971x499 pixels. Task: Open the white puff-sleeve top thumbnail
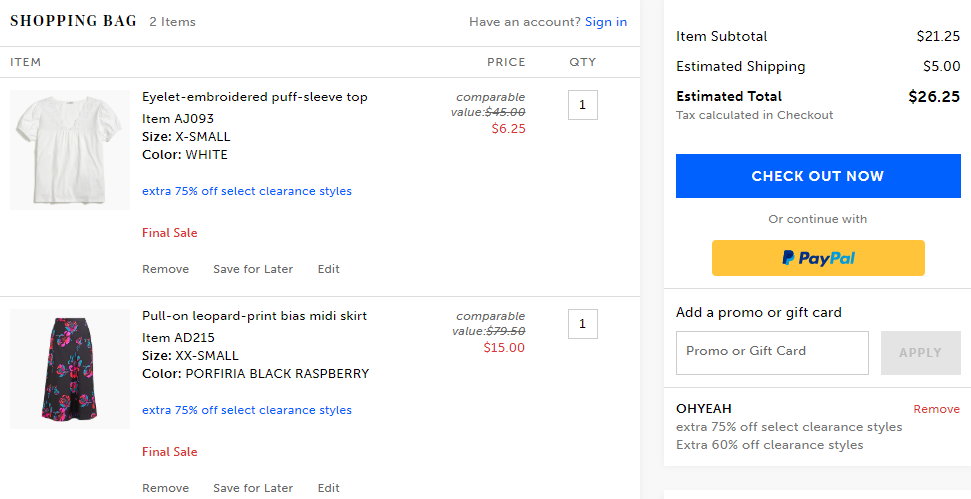70,150
